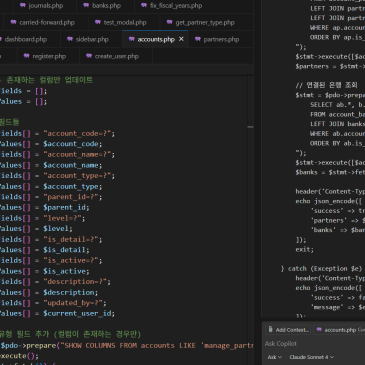Select the accounts.php context chip in Copilot
Image resolution: width=365 pixels, height=365 pixels.
(339, 330)
